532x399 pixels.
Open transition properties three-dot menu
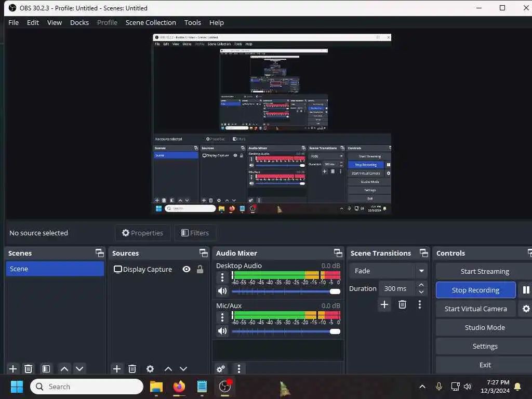coord(420,304)
